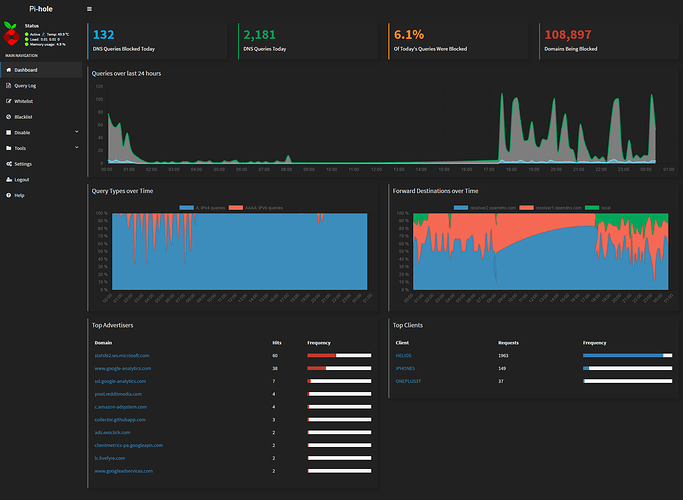Click the Whitelist pencil icon

9,101
